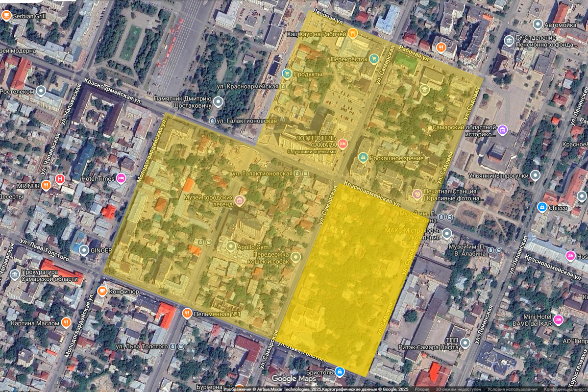Click the Десерты label
Viewport: 588px width, 392px height.
tap(11, 196)
